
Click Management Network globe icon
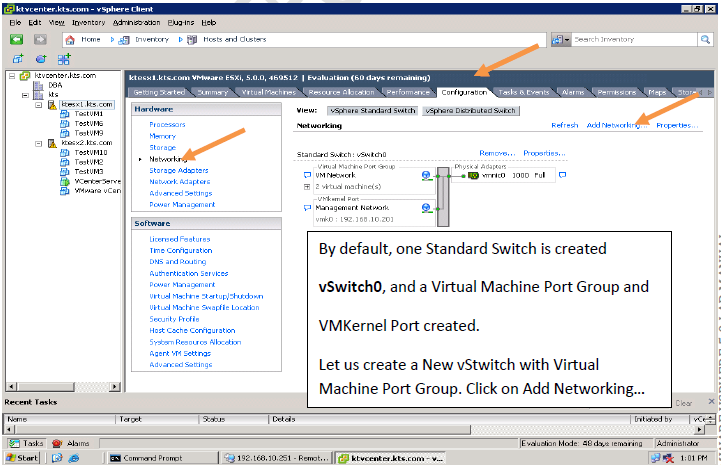click(x=426, y=208)
